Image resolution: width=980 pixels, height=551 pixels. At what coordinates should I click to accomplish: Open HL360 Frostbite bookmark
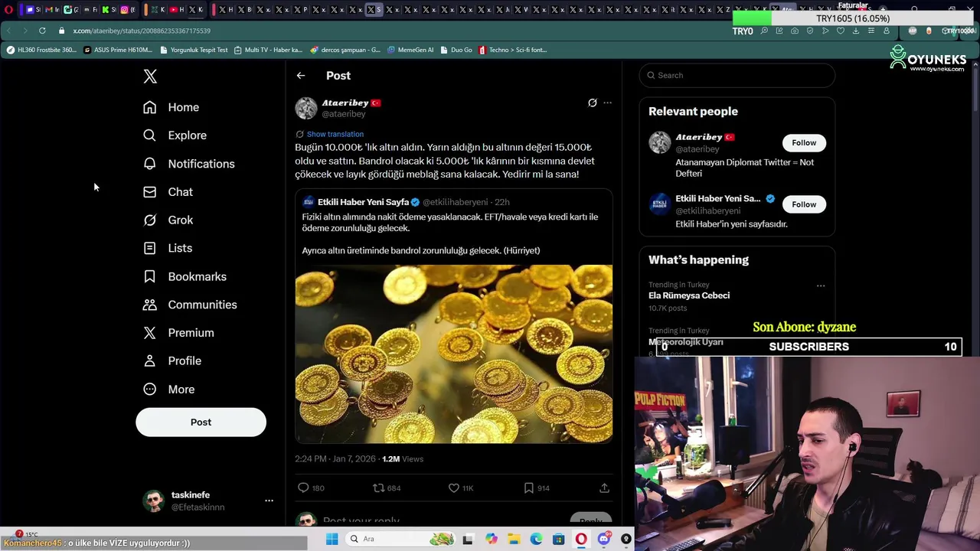[41, 50]
